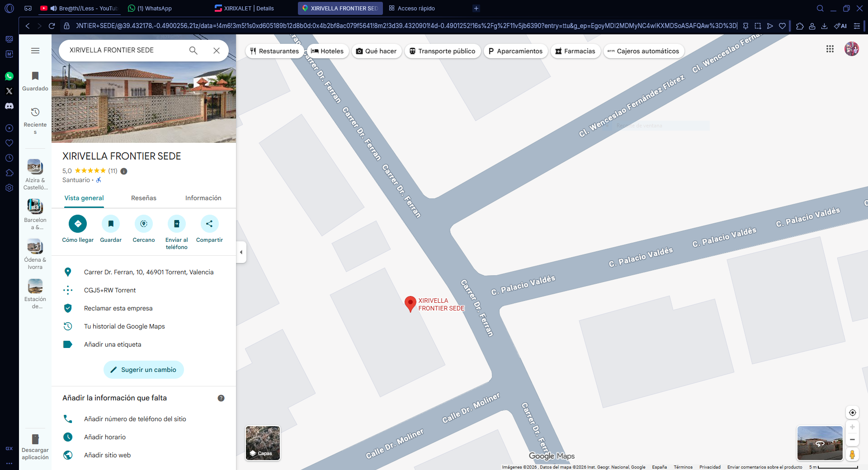Image resolution: width=868 pixels, height=470 pixels.
Task: Share place using Compartir icon
Action: [x=209, y=224]
